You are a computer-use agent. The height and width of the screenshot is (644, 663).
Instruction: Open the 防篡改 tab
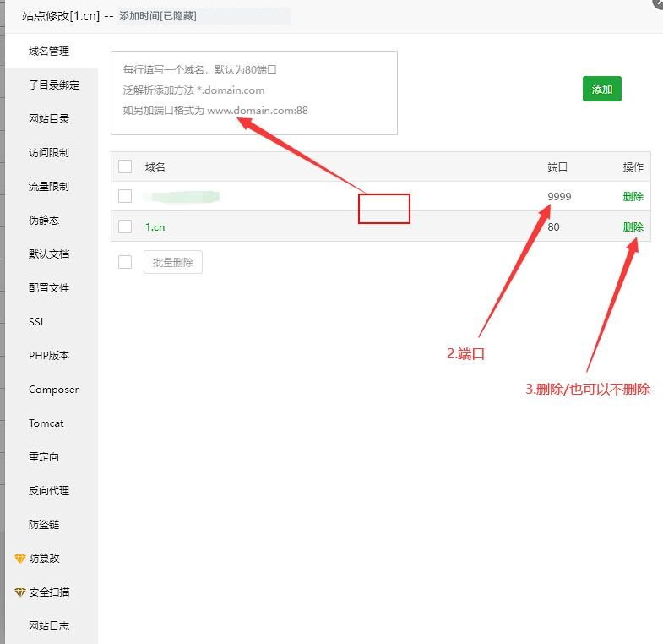coord(52,559)
